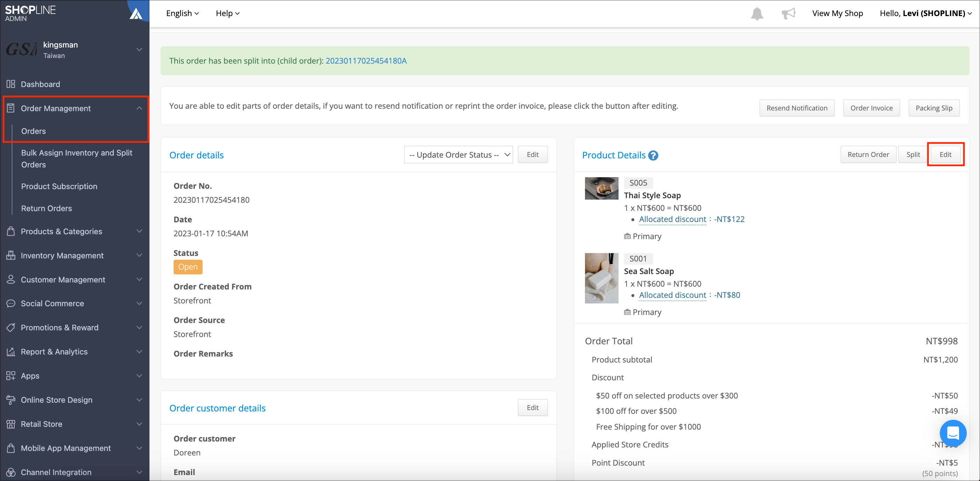Open Return Orders menu item
Screen dimensions: 980x481
[46, 208]
